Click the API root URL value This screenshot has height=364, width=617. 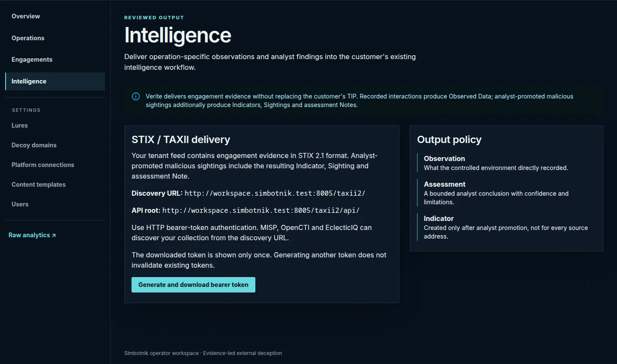pos(261,210)
